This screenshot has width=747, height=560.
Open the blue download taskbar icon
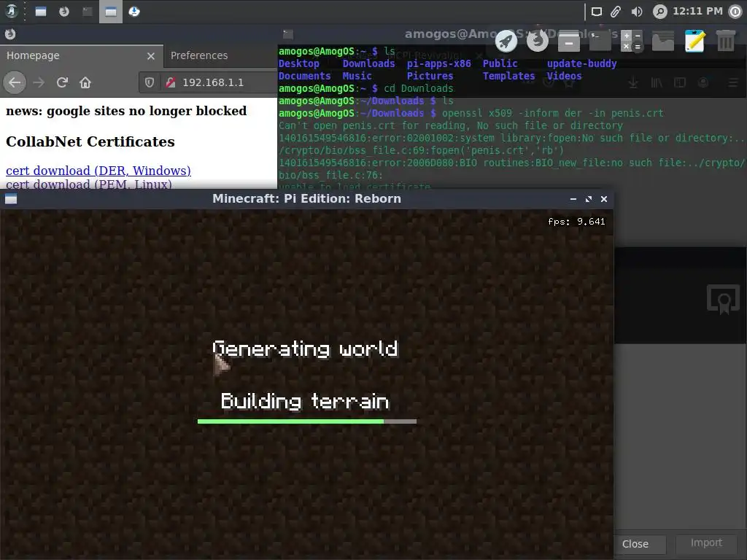click(x=134, y=12)
